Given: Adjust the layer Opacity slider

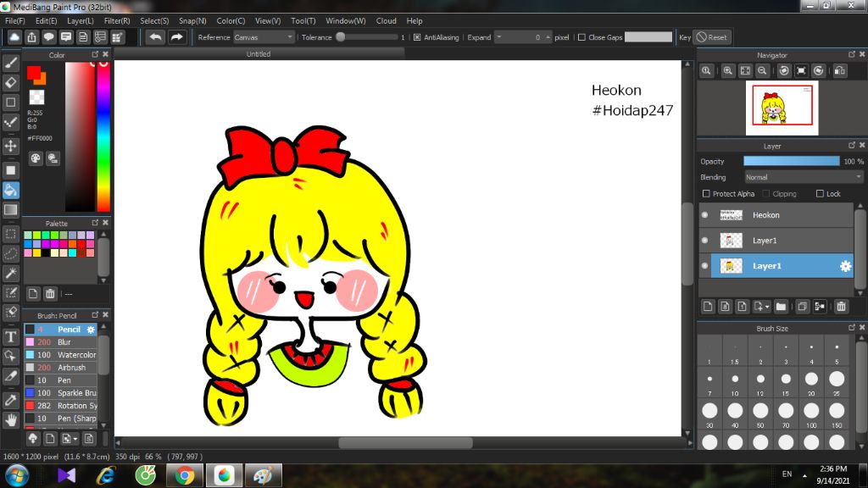Looking at the screenshot, I should [x=791, y=161].
